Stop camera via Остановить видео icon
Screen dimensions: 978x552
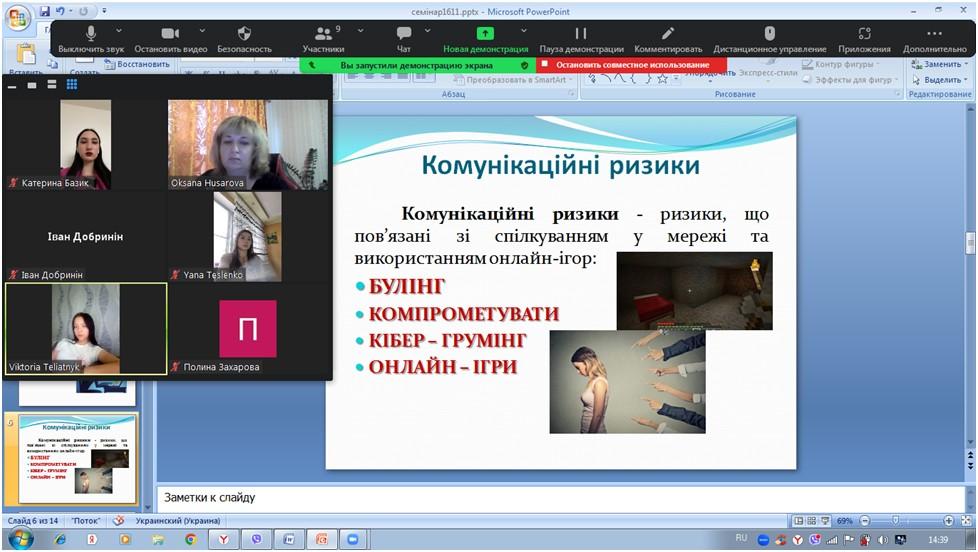click(x=169, y=35)
